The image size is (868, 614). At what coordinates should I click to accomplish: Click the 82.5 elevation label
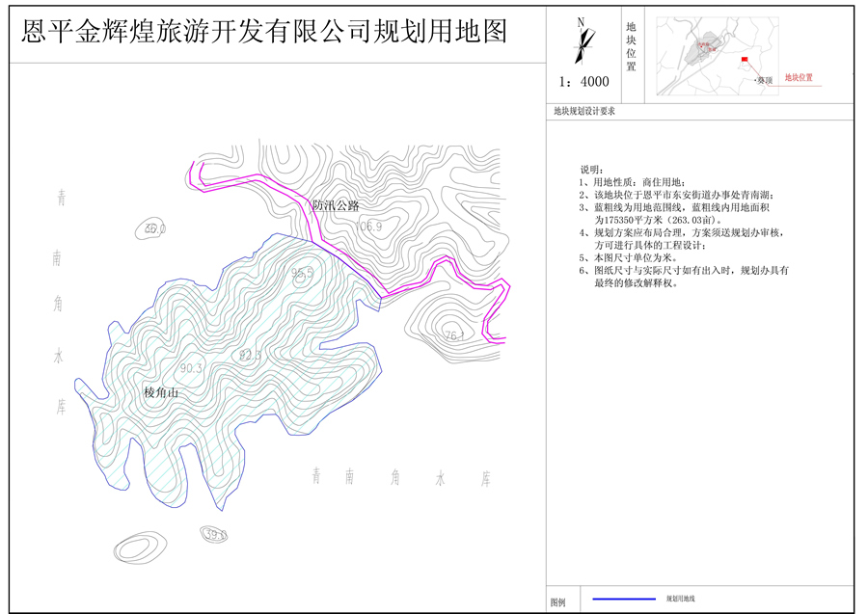tap(250, 356)
